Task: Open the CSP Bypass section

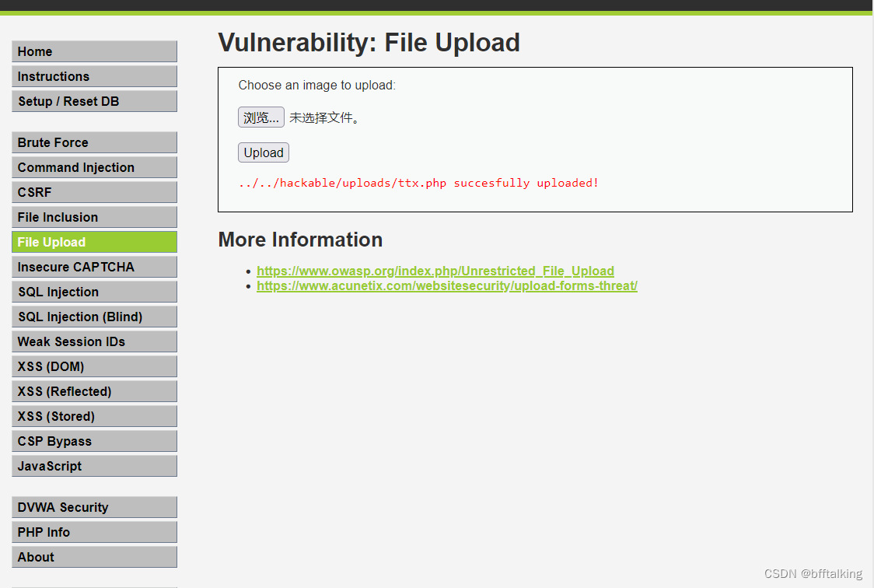Action: (94, 441)
